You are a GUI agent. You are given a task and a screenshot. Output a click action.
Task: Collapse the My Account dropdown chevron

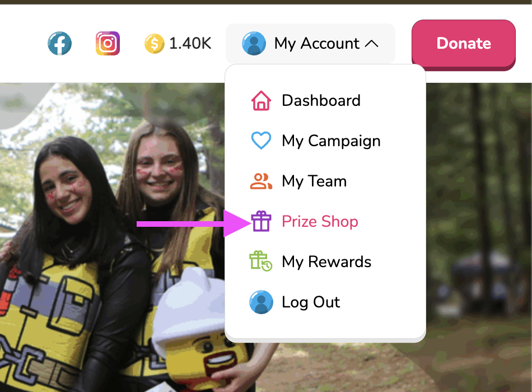pos(371,44)
